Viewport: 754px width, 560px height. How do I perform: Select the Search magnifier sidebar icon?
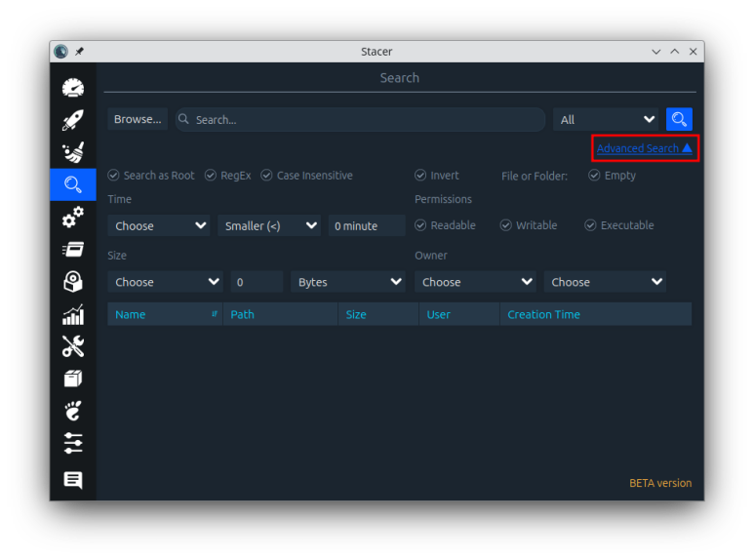73,184
